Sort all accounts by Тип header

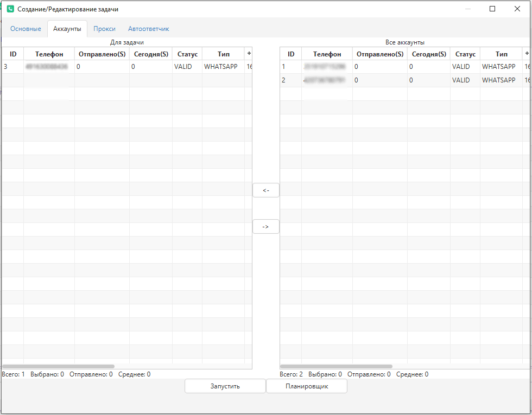point(502,54)
